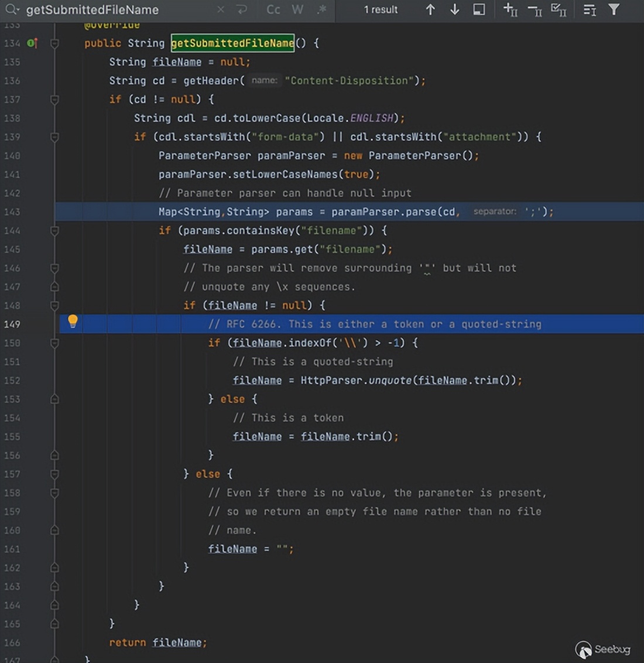Click Locale.ENGLISH on line 138
644x663 pixels.
coord(350,118)
